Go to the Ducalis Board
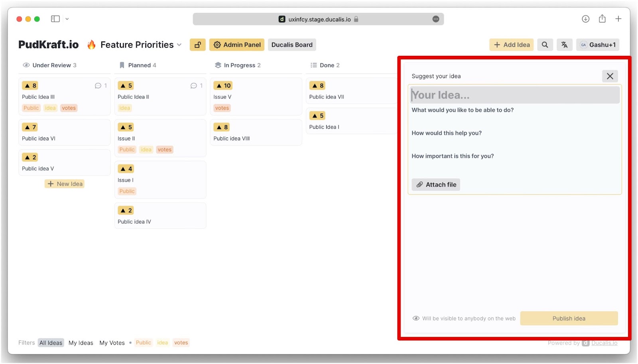Screen dimensions: 638x364 (x=292, y=45)
